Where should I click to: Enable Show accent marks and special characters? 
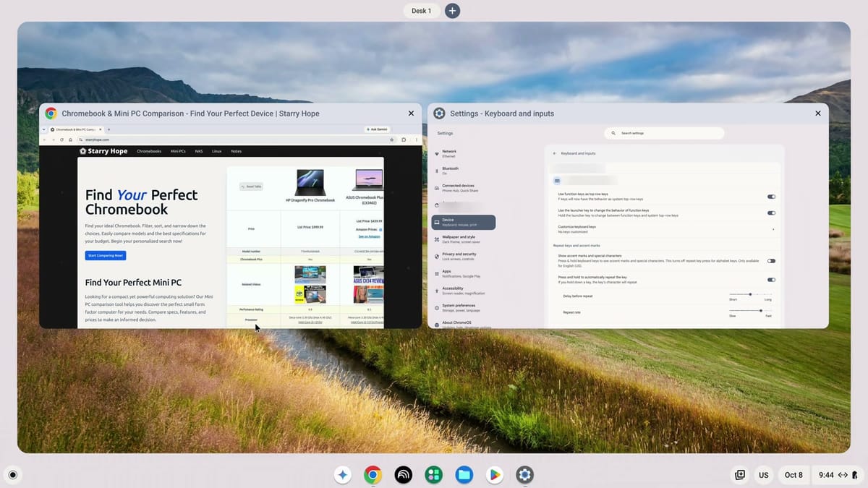(771, 260)
